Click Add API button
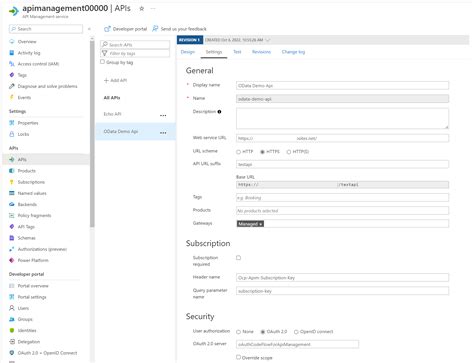Image resolution: width=474 pixels, height=363 pixels. (115, 80)
